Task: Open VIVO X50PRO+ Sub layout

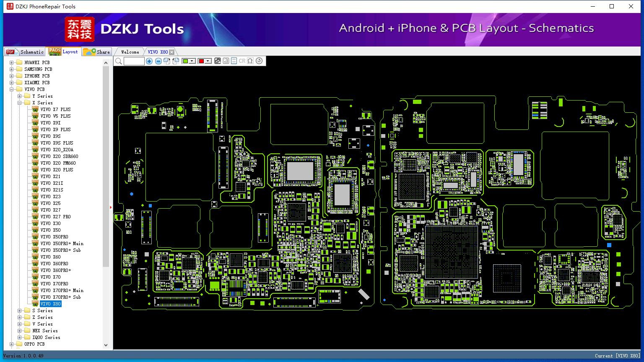Action: pos(60,250)
